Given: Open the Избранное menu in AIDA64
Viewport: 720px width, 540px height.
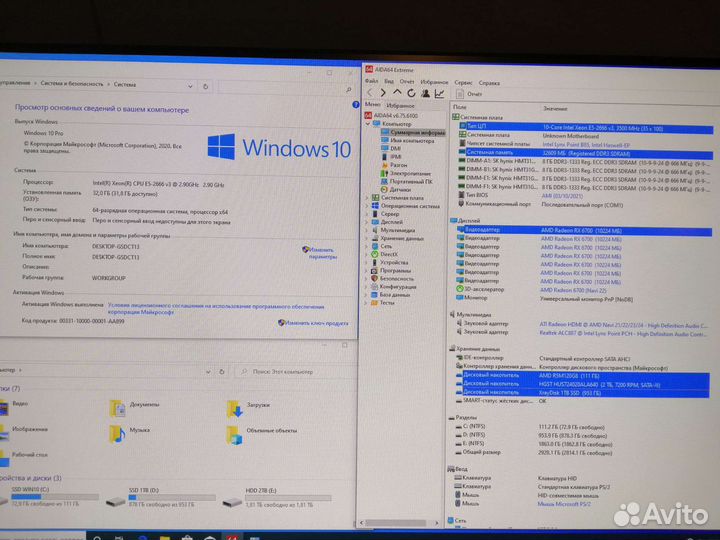Looking at the screenshot, I should (434, 82).
